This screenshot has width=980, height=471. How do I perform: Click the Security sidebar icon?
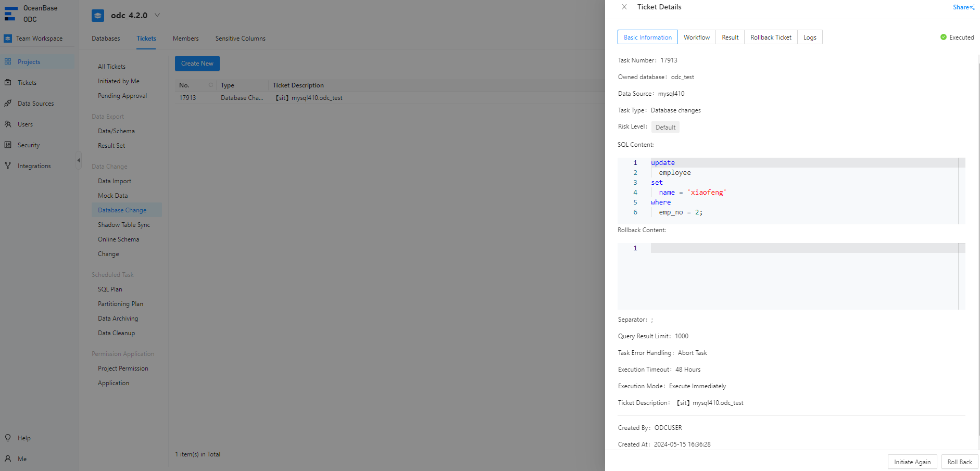pyautogui.click(x=8, y=145)
